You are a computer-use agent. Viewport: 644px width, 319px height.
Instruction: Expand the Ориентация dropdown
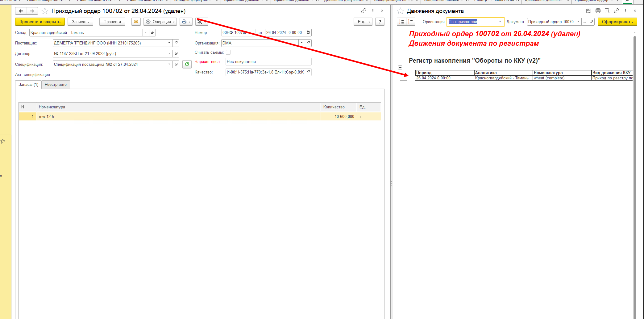pos(500,22)
